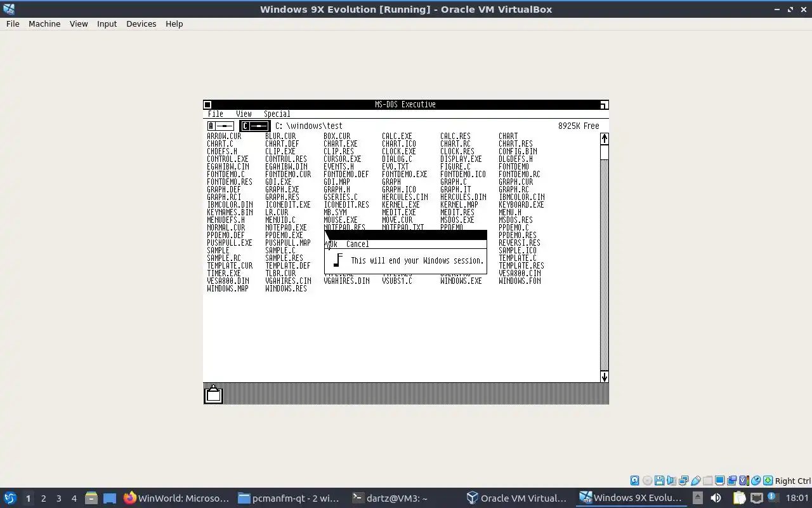Open MS-DOS Executive File menu

pyautogui.click(x=216, y=114)
